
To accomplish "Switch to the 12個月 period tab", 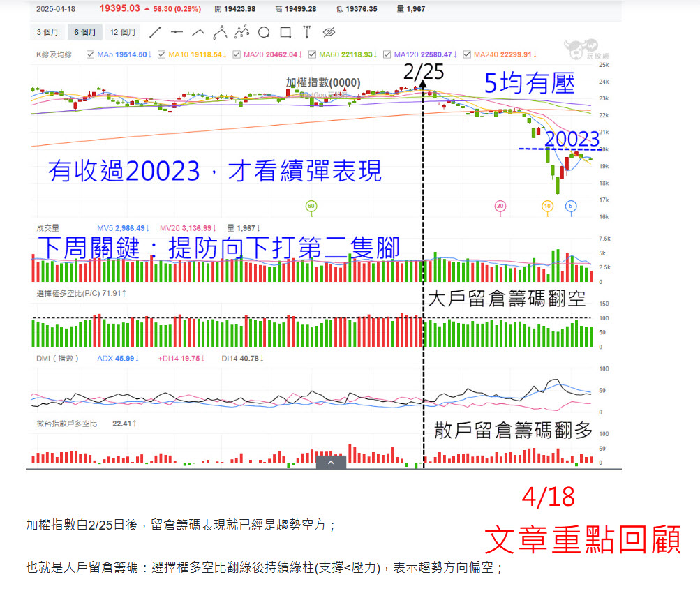I will coord(122,31).
